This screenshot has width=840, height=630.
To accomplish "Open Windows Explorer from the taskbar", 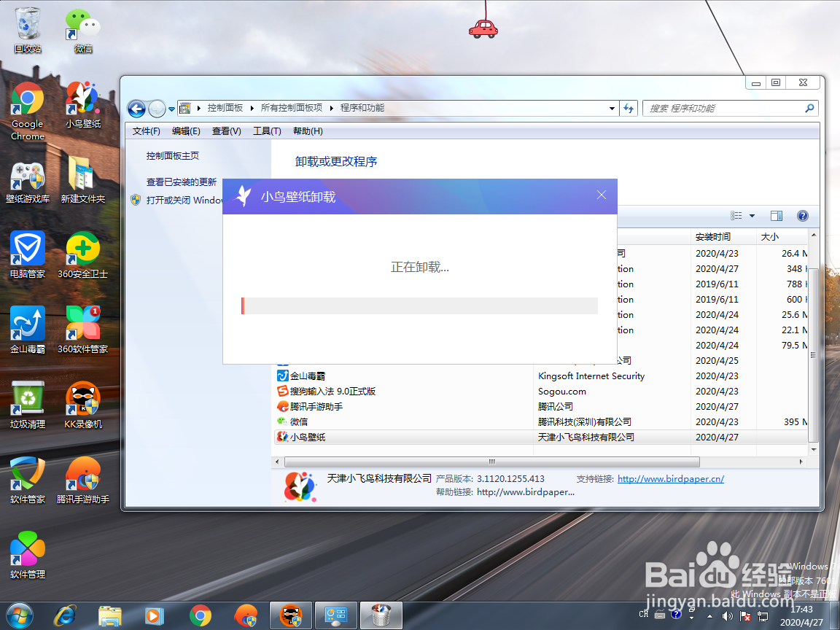I will (110, 615).
